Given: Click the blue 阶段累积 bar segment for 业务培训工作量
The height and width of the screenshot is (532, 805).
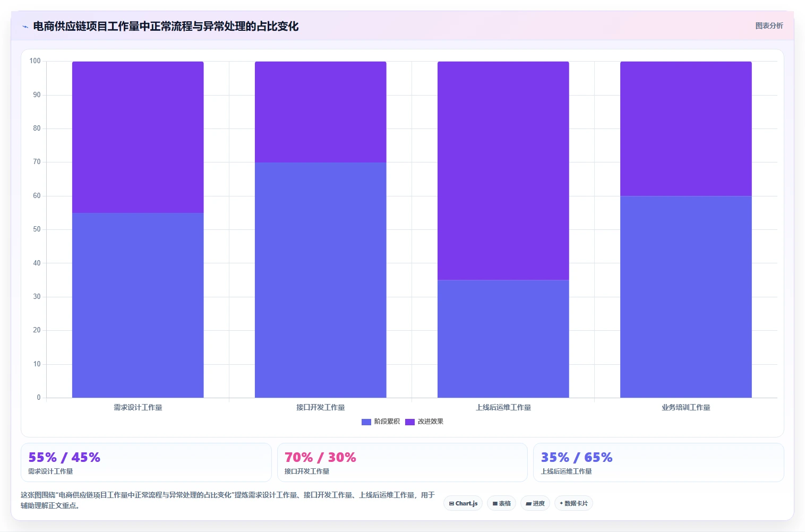Looking at the screenshot, I should click(x=686, y=297).
